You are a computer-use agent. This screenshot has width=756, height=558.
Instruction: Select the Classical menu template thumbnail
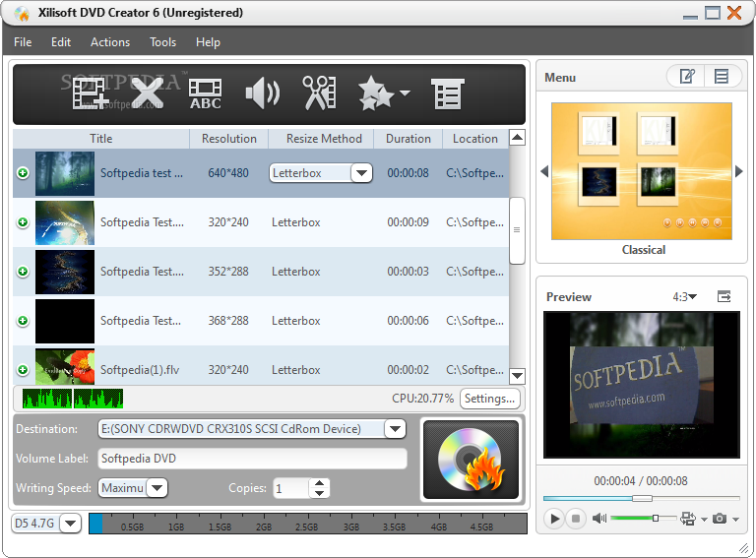point(642,171)
